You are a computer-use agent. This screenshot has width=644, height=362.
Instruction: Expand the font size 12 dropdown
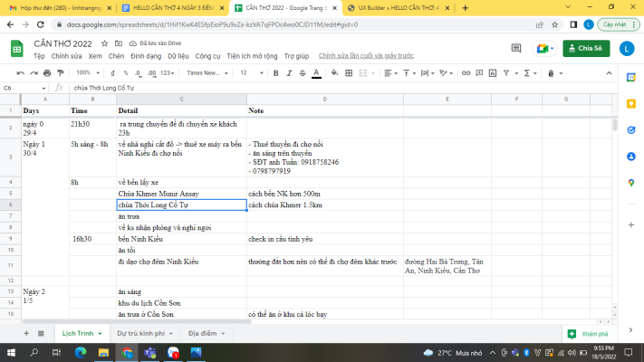click(250, 72)
